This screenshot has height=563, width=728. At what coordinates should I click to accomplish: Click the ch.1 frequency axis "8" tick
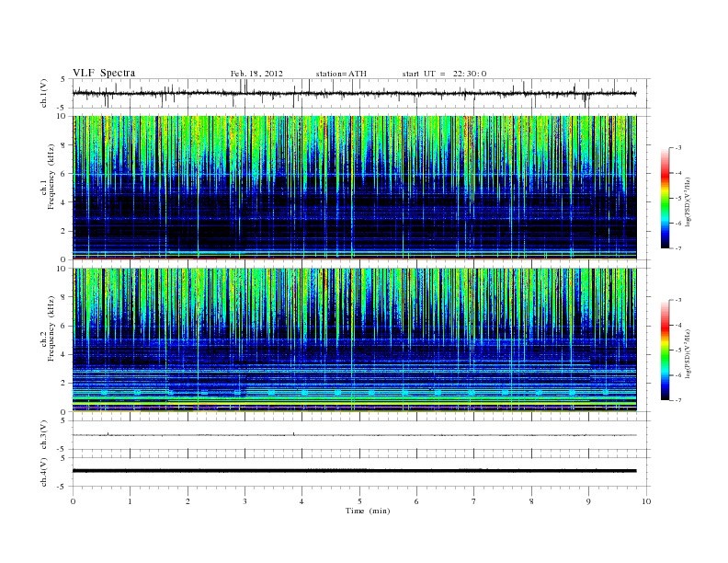[63, 145]
